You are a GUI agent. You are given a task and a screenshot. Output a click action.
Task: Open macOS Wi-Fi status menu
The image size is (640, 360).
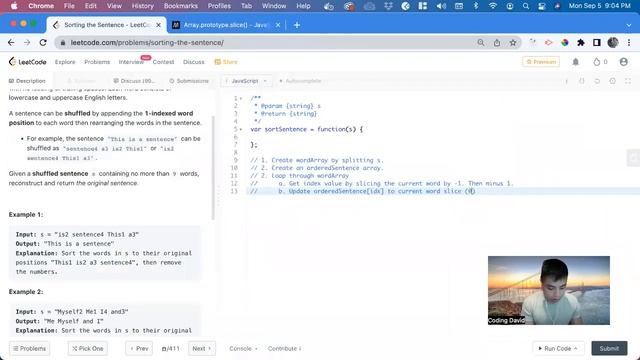493,6
